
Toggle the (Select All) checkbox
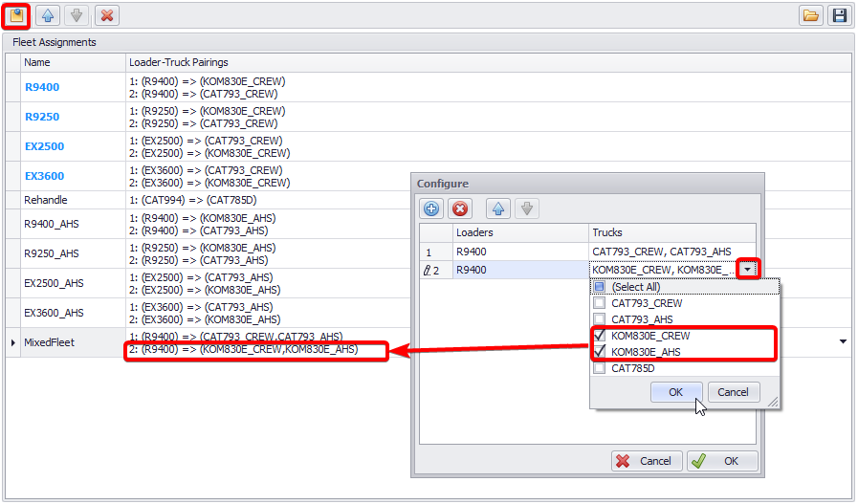coord(600,287)
